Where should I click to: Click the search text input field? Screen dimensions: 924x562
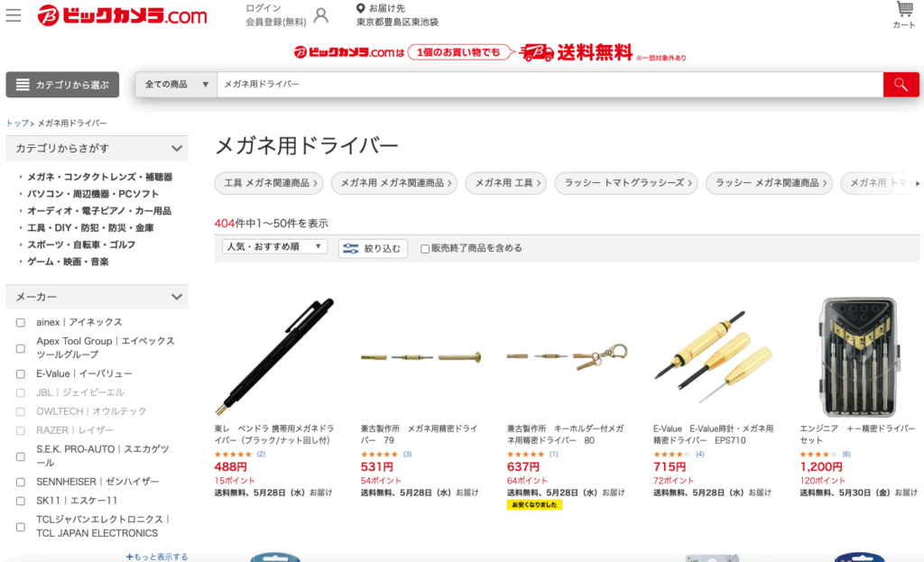(550, 85)
